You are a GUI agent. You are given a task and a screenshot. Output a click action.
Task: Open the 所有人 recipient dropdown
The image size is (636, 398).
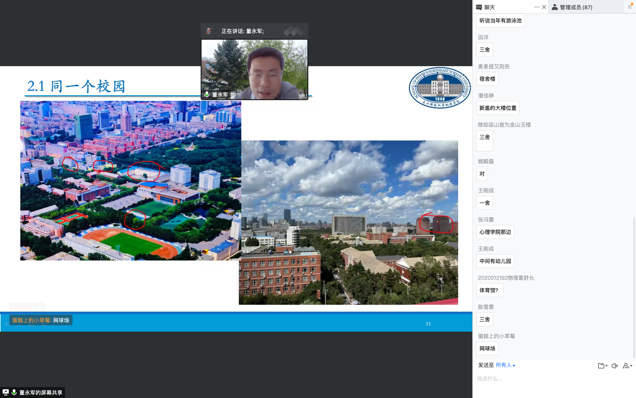(x=505, y=365)
